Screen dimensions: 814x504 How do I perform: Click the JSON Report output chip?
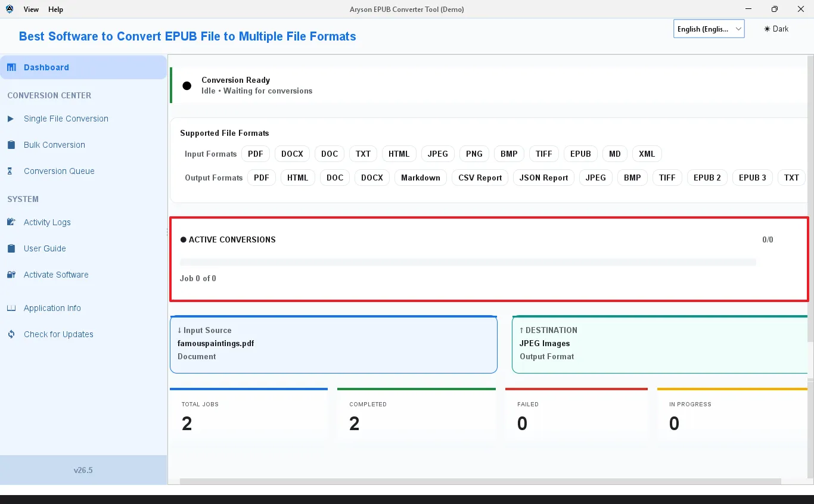click(544, 178)
